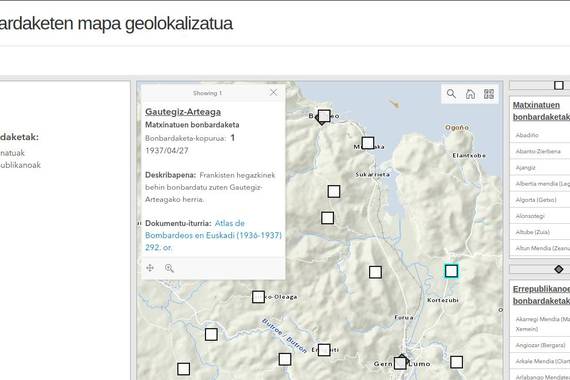The image size is (570, 380).
Task: Select Altube (Zuia) in the list
Action: 540,232
